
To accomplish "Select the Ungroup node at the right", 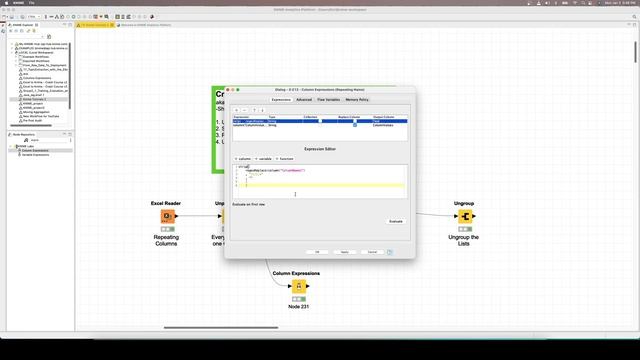I will pyautogui.click(x=465, y=216).
